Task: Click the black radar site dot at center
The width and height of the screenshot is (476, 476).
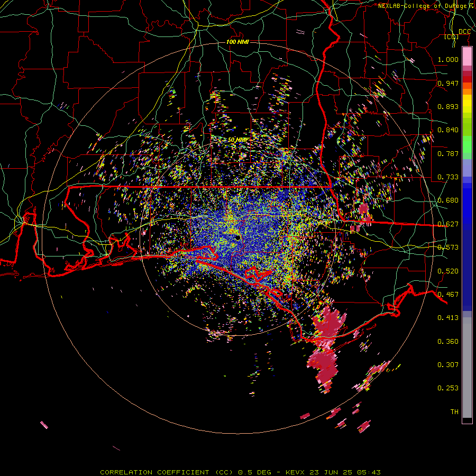Action: (237, 237)
